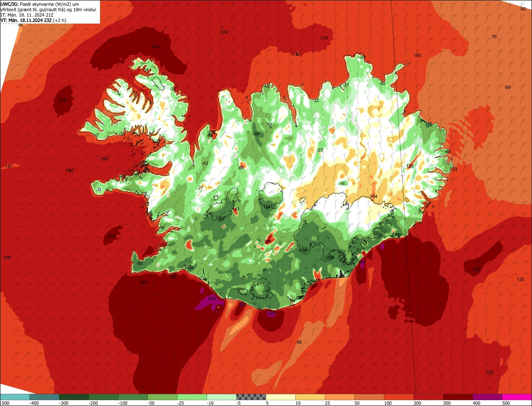
Task: Click the flux value 69 east of Iceland
Action: (x=507, y=87)
